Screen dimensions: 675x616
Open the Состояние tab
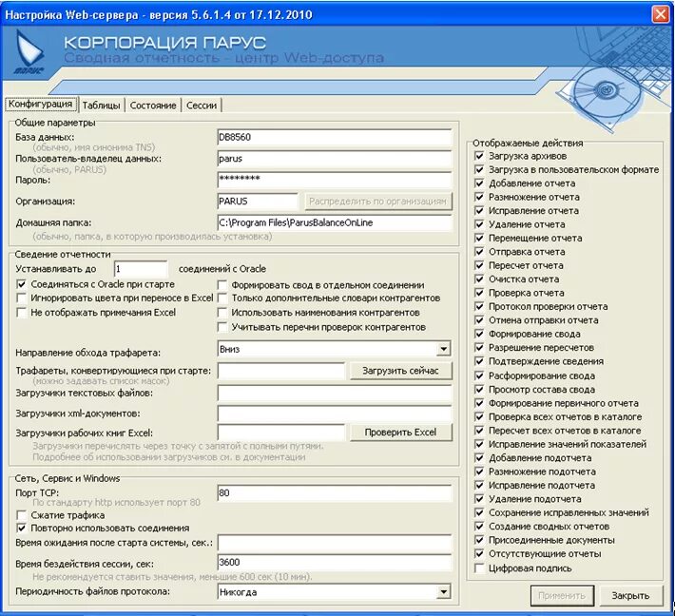click(153, 105)
